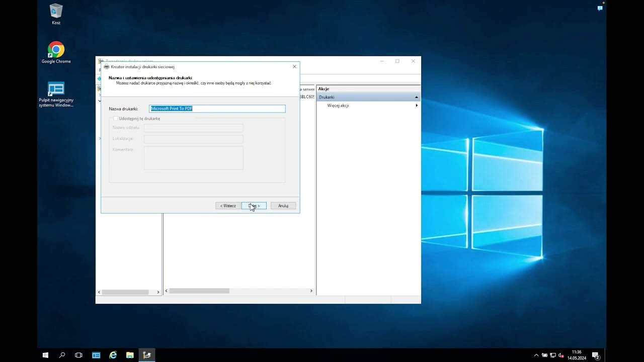This screenshot has width=644, height=362.
Task: Select the Drukarki header in Akcje pane
Action: (368, 97)
